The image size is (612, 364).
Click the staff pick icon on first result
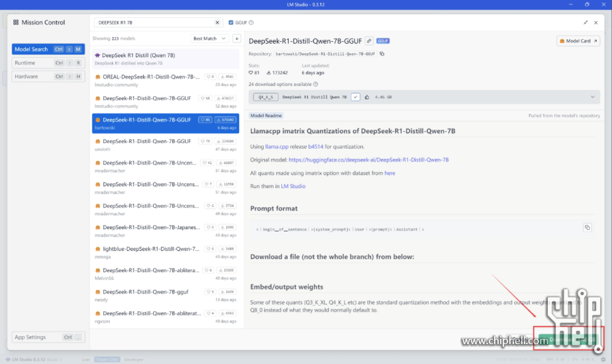point(97,56)
